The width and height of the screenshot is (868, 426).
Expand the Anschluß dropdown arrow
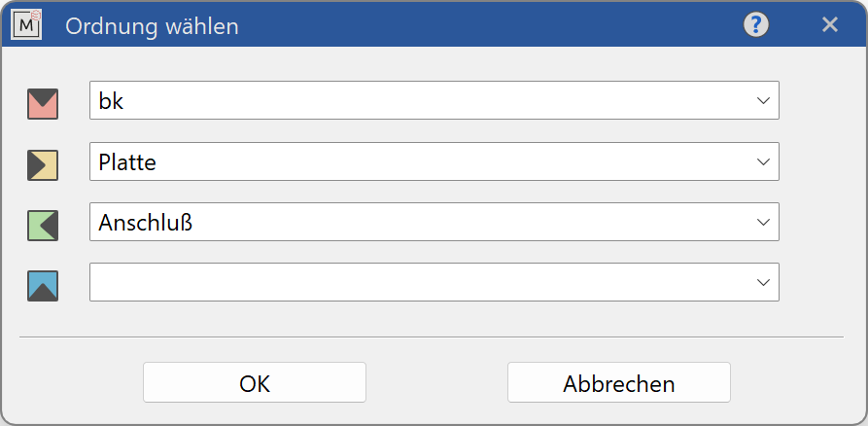point(763,222)
